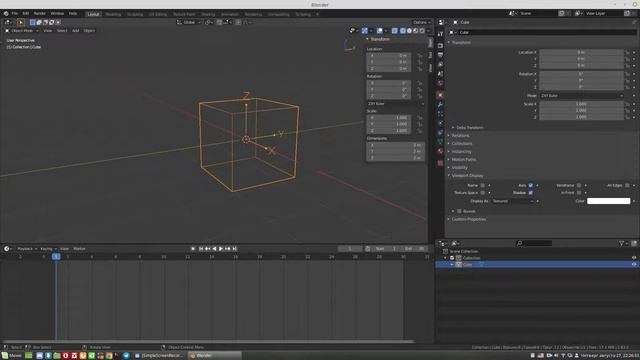This screenshot has height=360, width=640.
Task: Open the Physics properties tab icon
Action: (440, 123)
